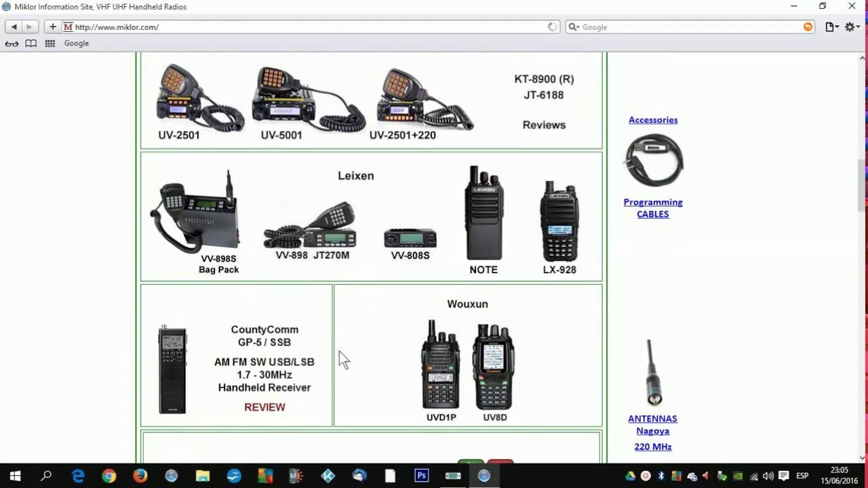Open the volume speaker tray icon
The image size is (868, 488).
click(768, 476)
